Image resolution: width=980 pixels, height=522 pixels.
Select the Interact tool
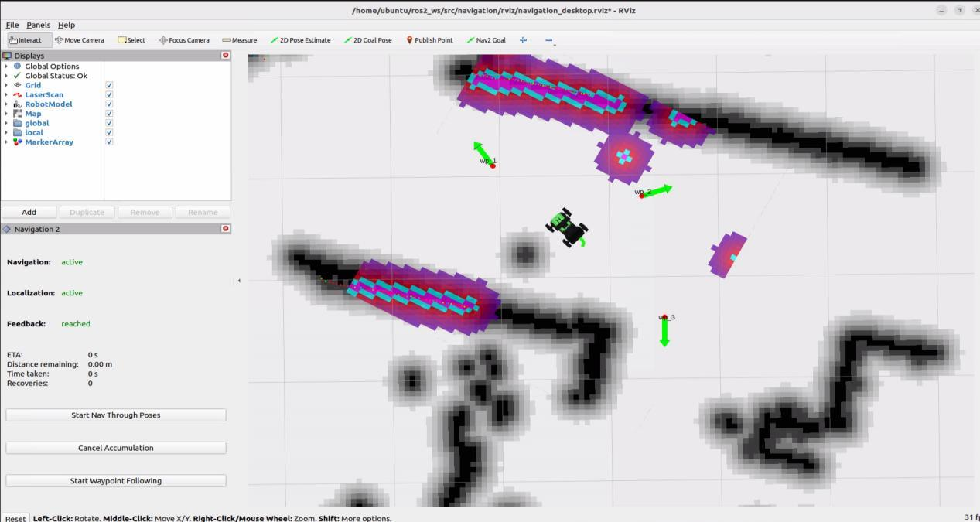pyautogui.click(x=30, y=40)
